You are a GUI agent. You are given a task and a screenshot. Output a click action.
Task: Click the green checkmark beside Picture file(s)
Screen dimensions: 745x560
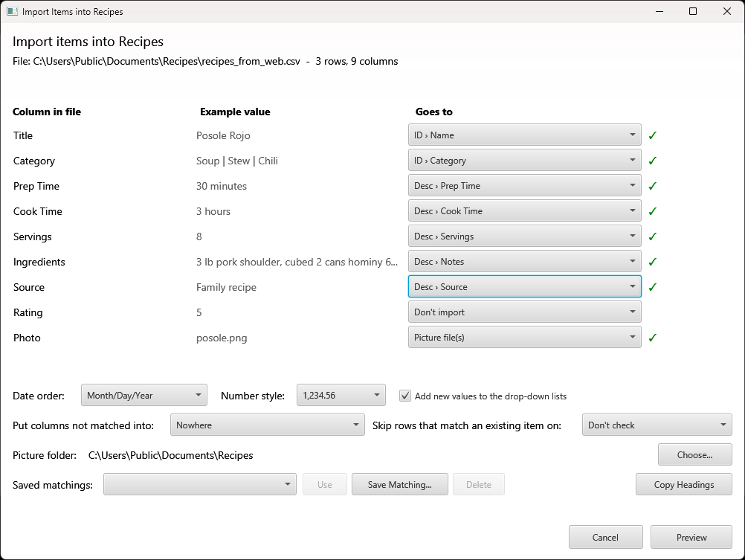coord(653,338)
